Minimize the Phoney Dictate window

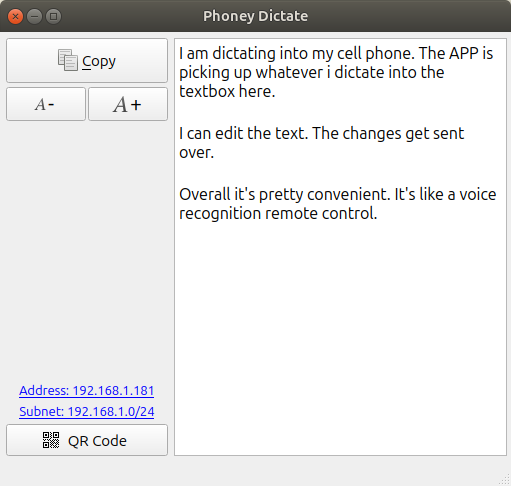(x=34, y=16)
